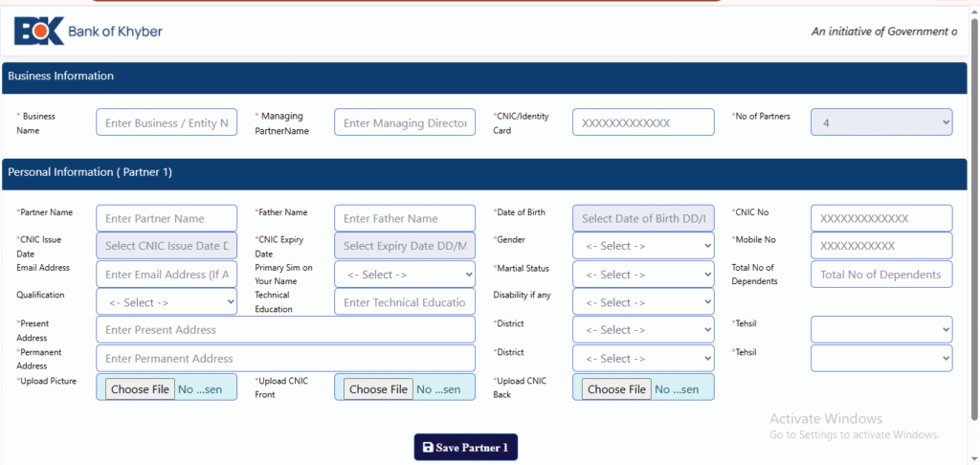
Task: Click the "Disability if any" label
Action: tap(522, 295)
